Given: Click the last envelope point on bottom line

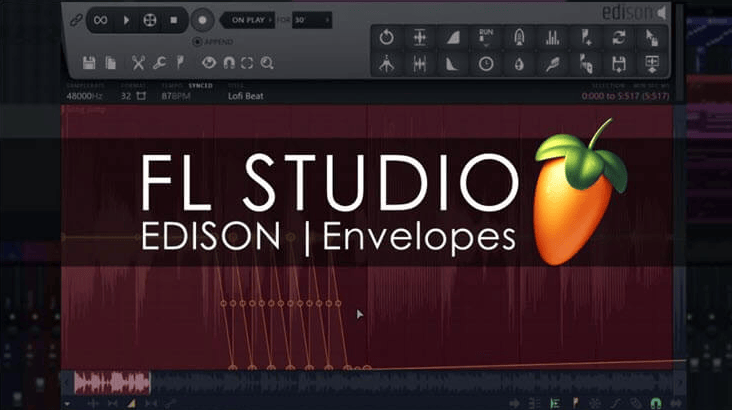Looking at the screenshot, I should 367,368.
